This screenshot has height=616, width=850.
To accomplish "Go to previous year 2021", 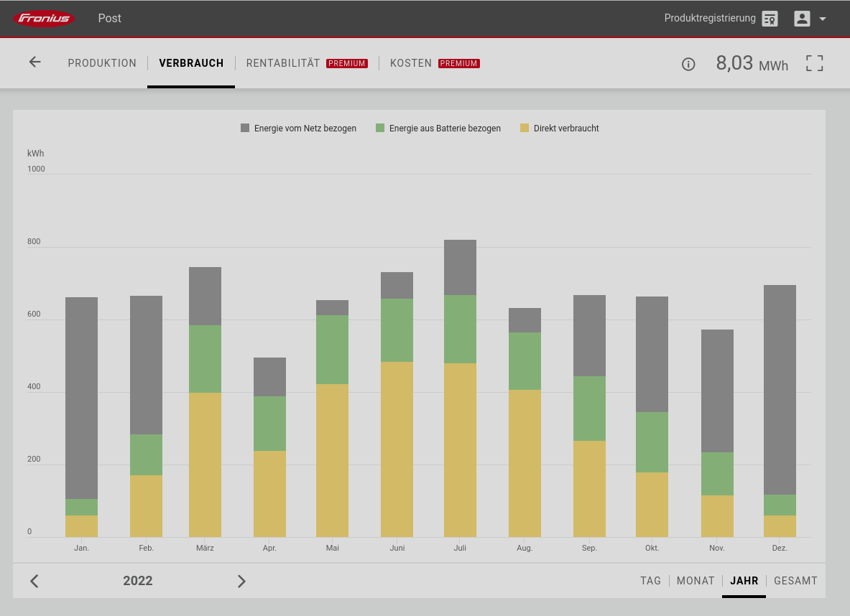I will pyautogui.click(x=34, y=581).
